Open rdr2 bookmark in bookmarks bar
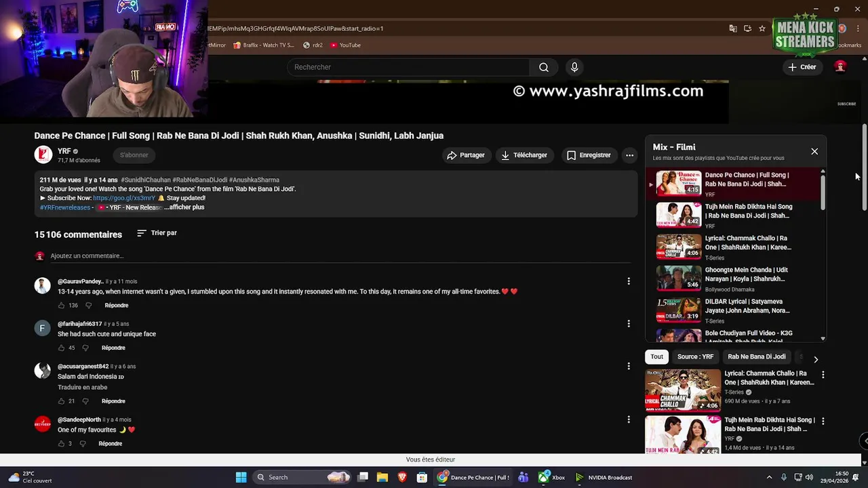868x488 pixels. click(x=313, y=45)
